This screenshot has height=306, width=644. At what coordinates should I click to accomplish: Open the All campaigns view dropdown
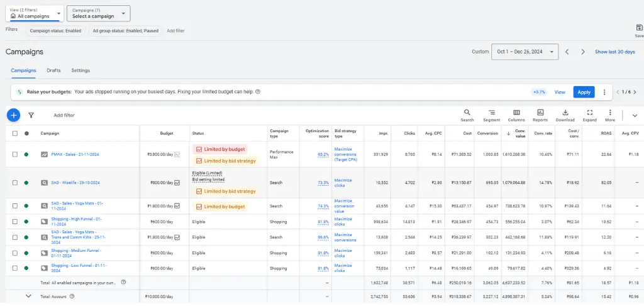tap(35, 13)
